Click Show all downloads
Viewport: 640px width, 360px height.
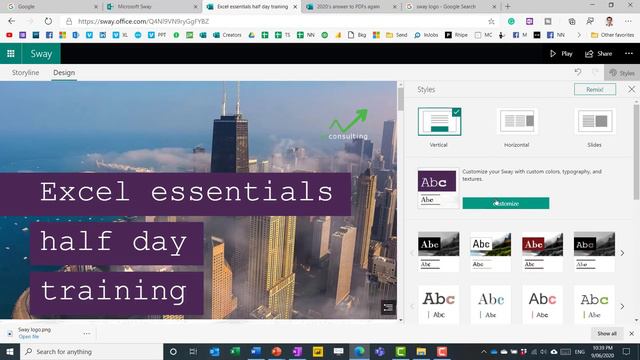tap(607, 333)
